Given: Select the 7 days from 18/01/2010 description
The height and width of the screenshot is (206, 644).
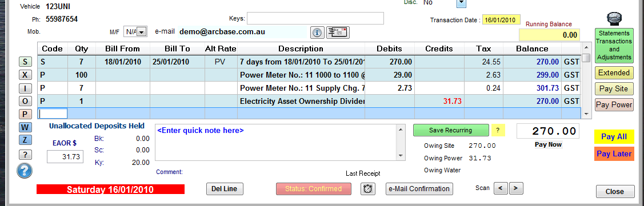Looking at the screenshot, I should (302, 62).
